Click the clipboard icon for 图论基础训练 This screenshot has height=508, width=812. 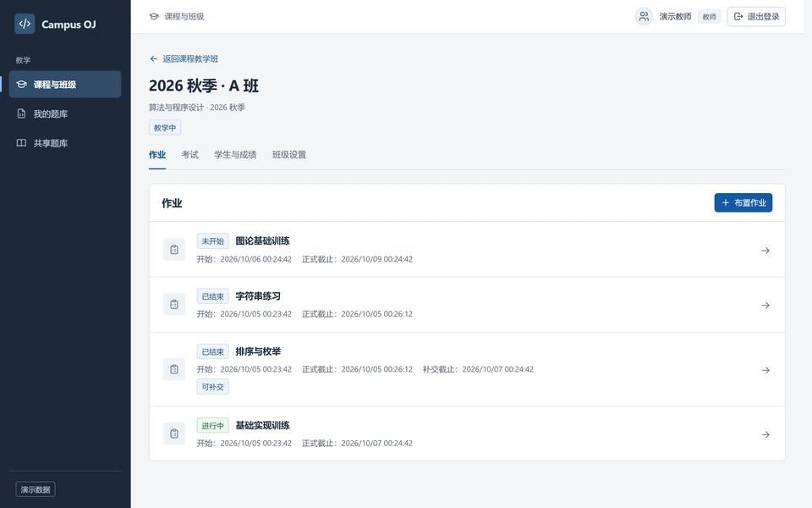tap(174, 249)
